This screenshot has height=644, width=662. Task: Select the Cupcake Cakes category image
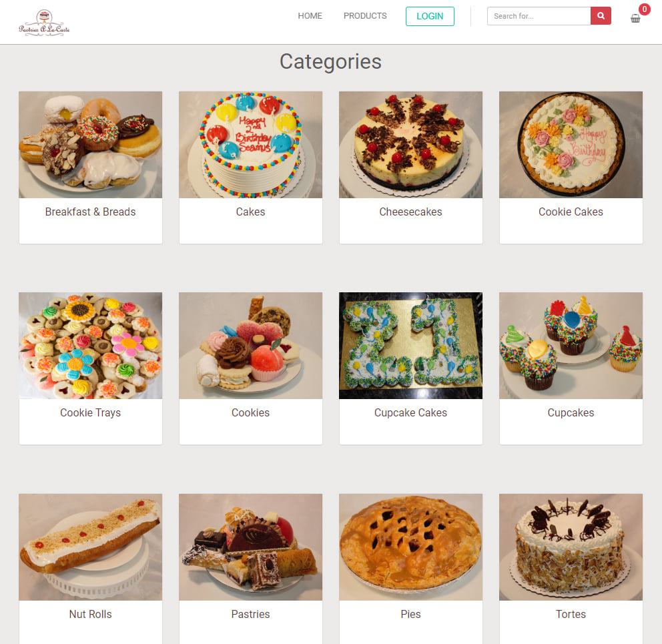click(410, 346)
